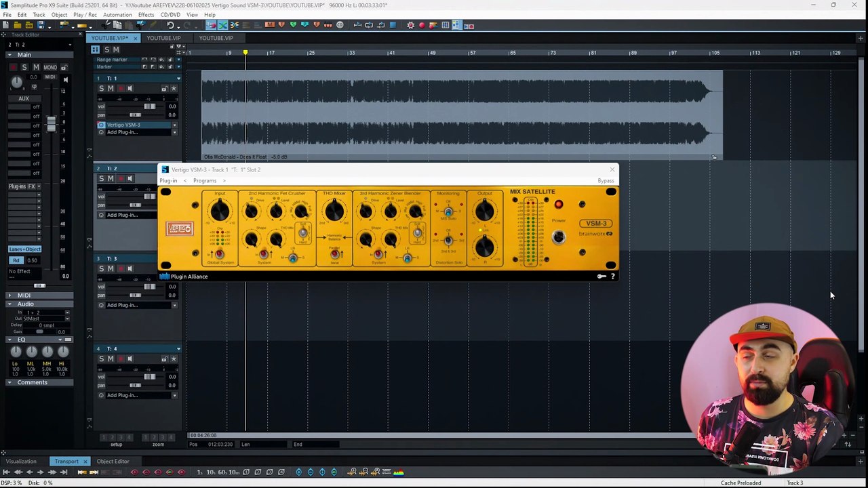
Task: Click the gear settings icon in toolbar
Action: [410, 25]
